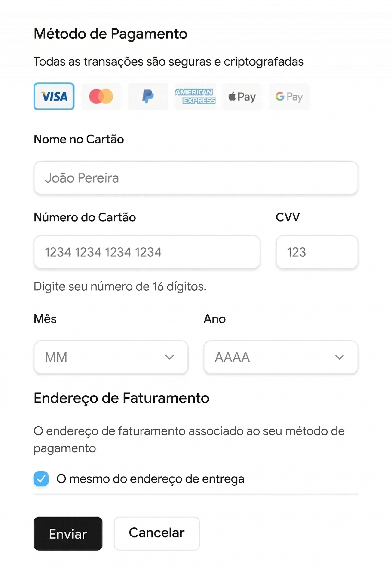The image size is (392, 579).
Task: Focus the Número do Cartão field
Action: 147,252
